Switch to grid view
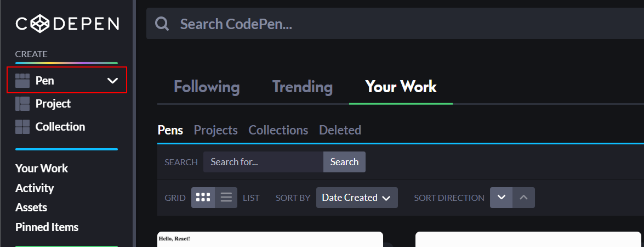 click(203, 198)
